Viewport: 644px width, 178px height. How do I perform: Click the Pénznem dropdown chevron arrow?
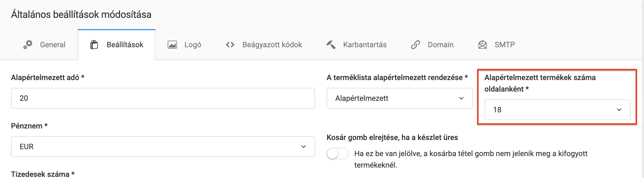[x=303, y=146]
